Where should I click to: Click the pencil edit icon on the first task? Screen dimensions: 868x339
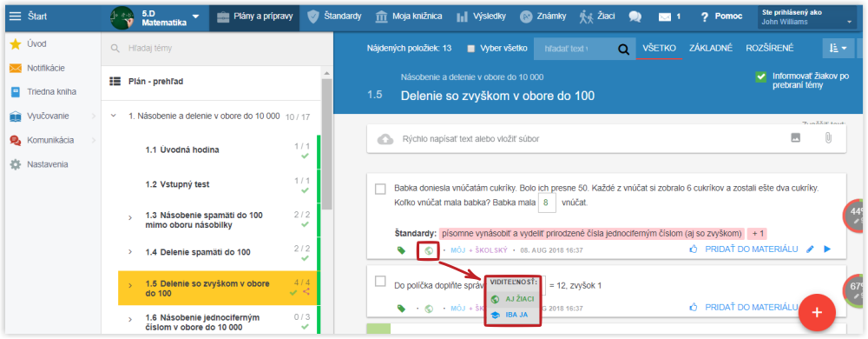810,249
